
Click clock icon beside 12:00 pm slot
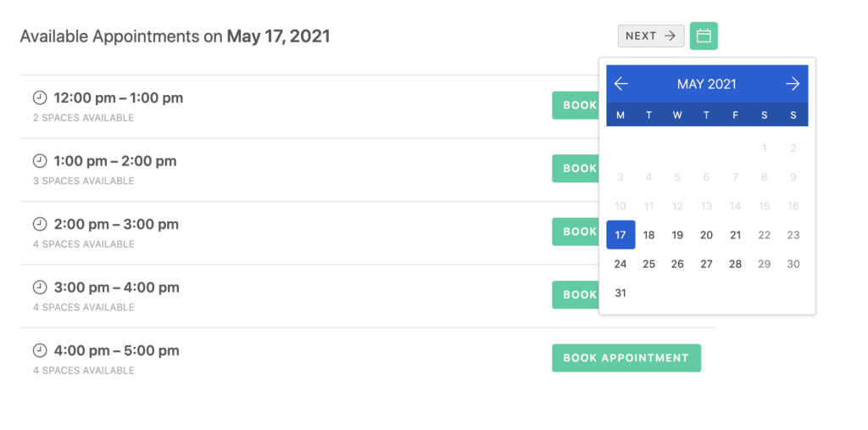(x=40, y=98)
